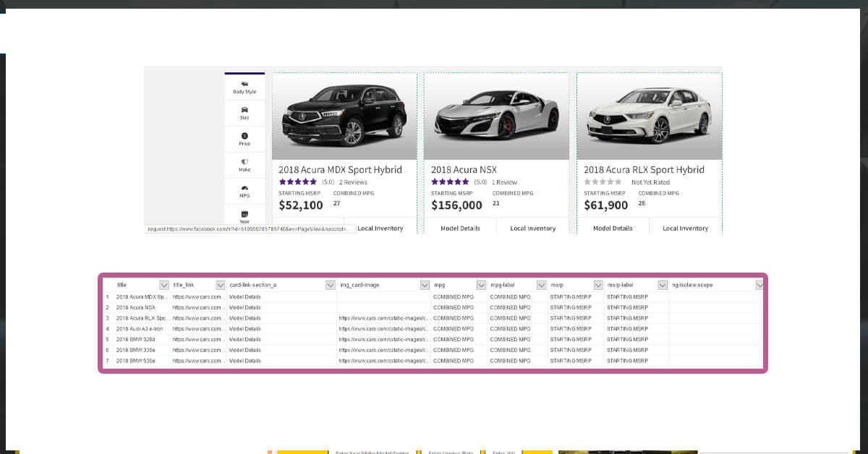
Task: Open the 2018 Acura NSX card title link
Action: point(464,170)
